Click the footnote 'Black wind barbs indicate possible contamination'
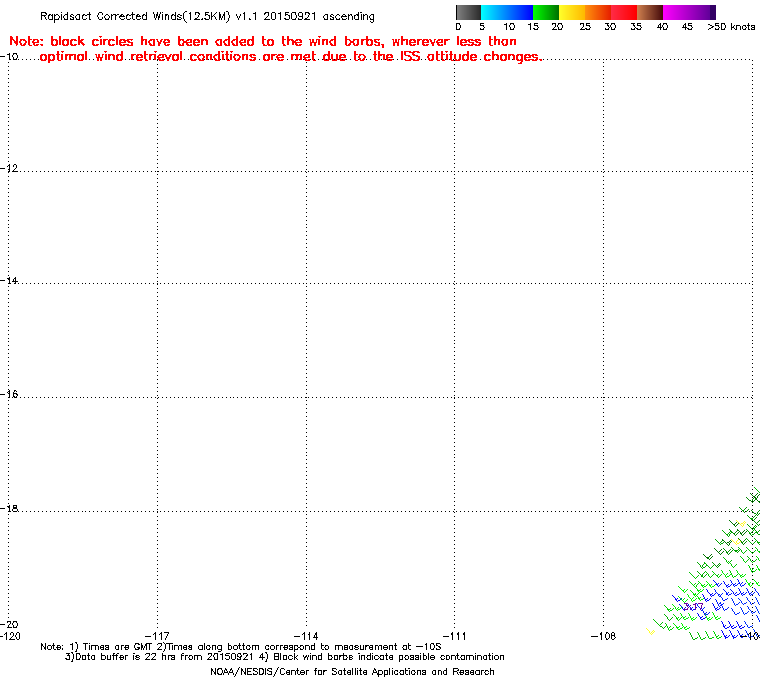Image resolution: width=760 pixels, height=688 pixels. pos(389,657)
